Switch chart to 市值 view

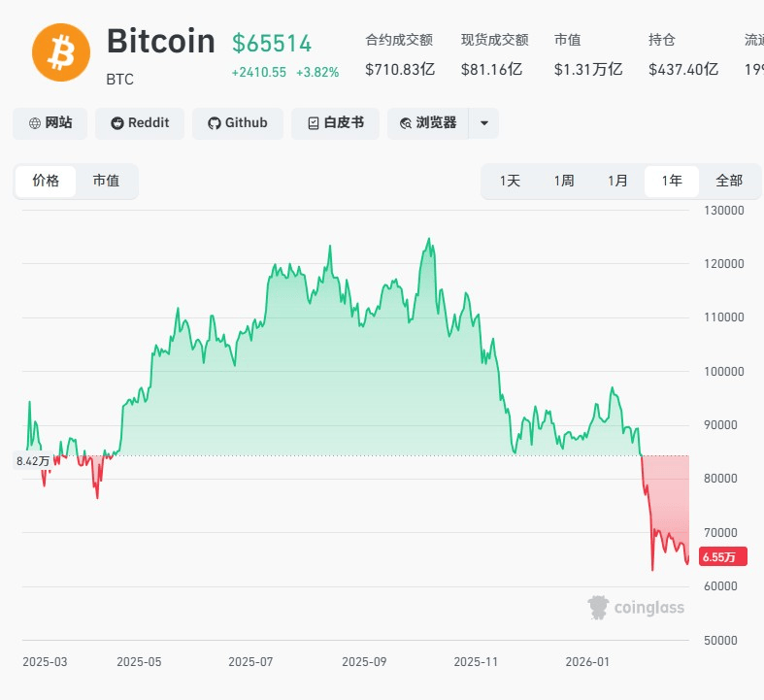(x=106, y=181)
